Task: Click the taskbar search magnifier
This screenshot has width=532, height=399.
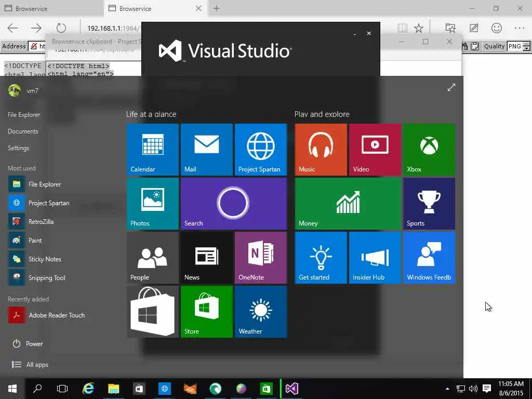Action: coord(37,389)
